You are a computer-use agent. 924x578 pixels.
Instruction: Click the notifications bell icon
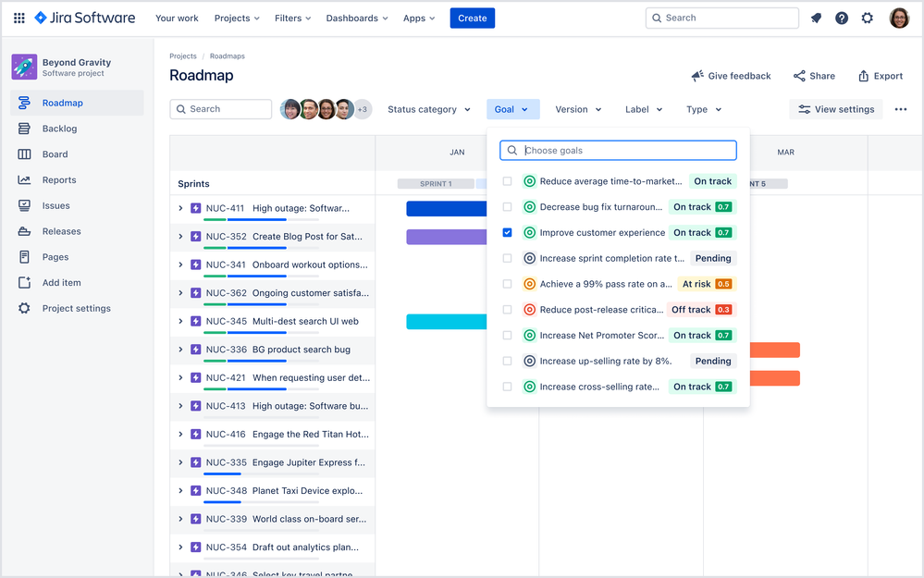[816, 18]
